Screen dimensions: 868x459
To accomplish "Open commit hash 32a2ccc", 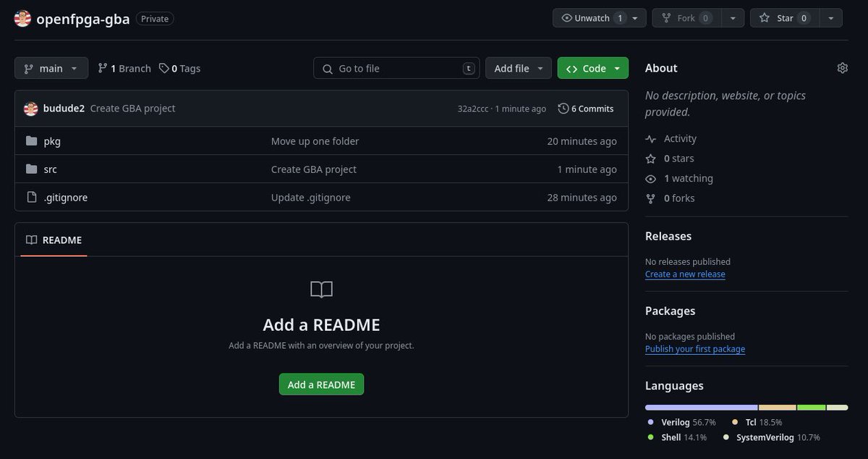I will click(473, 109).
